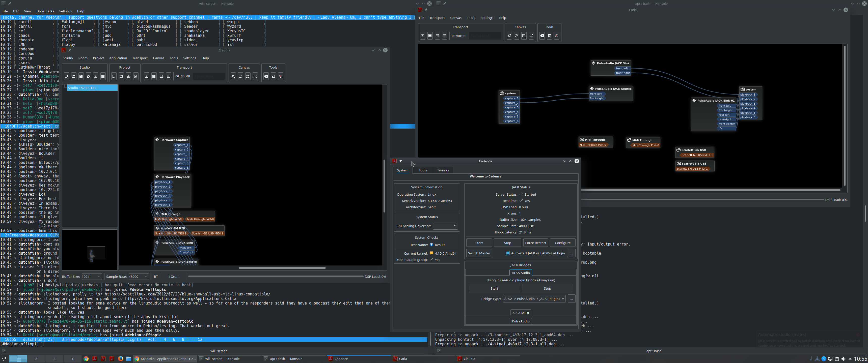
Task: Click Catia canvas zoom-fit icon
Action: 517,36
